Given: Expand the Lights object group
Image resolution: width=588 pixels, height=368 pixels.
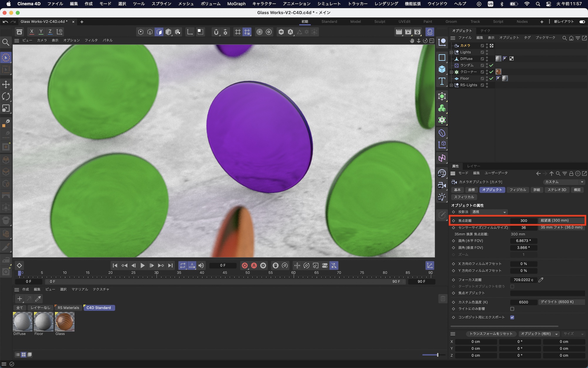Looking at the screenshot, I should click(452, 52).
